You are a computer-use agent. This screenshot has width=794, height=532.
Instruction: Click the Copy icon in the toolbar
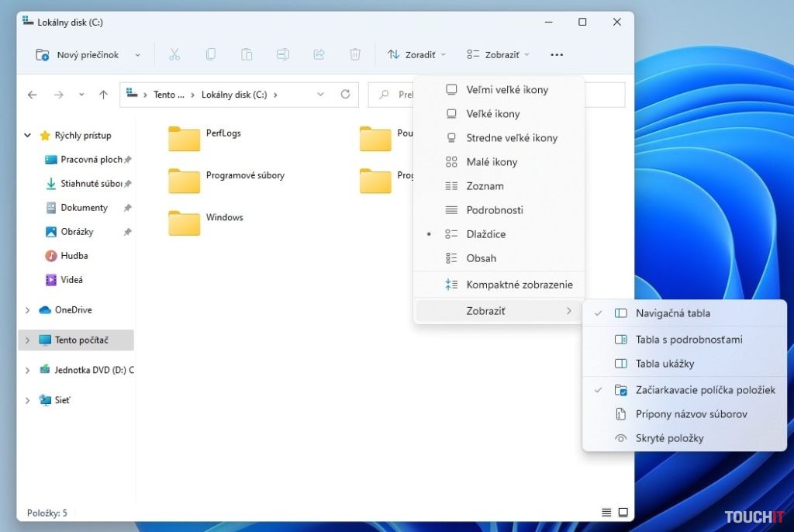pyautogui.click(x=210, y=54)
